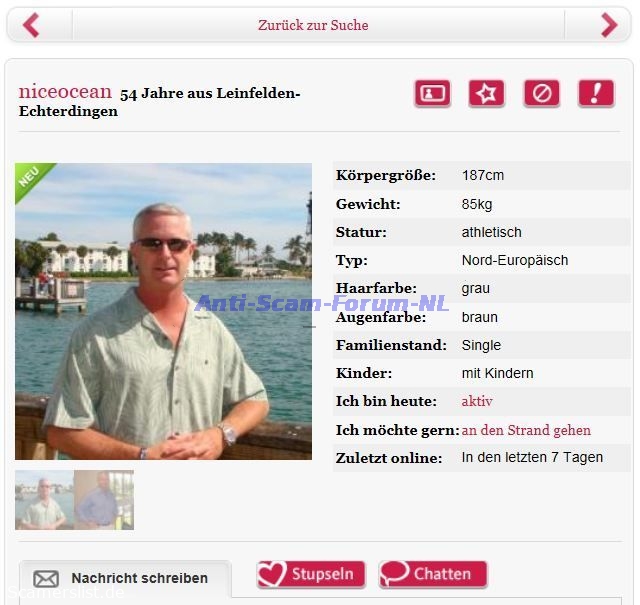This screenshot has width=640, height=605.
Task: Click the green NEU ribbon badge
Action: click(x=31, y=179)
